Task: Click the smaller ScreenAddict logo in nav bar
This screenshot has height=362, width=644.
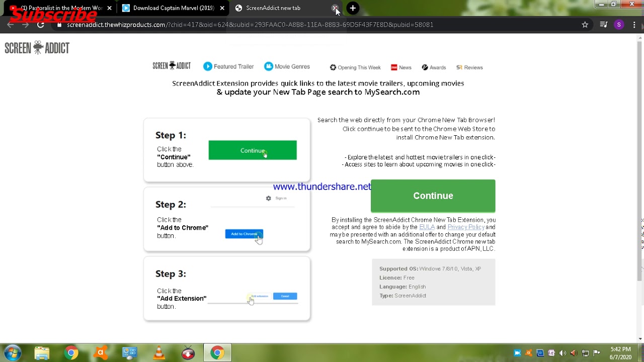Action: [x=172, y=66]
